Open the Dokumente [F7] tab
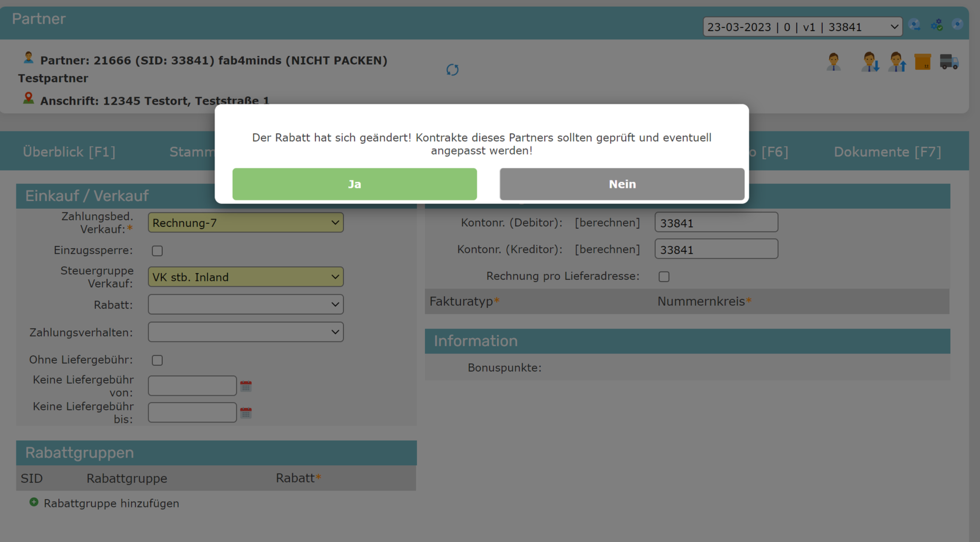The height and width of the screenshot is (542, 980). (887, 152)
